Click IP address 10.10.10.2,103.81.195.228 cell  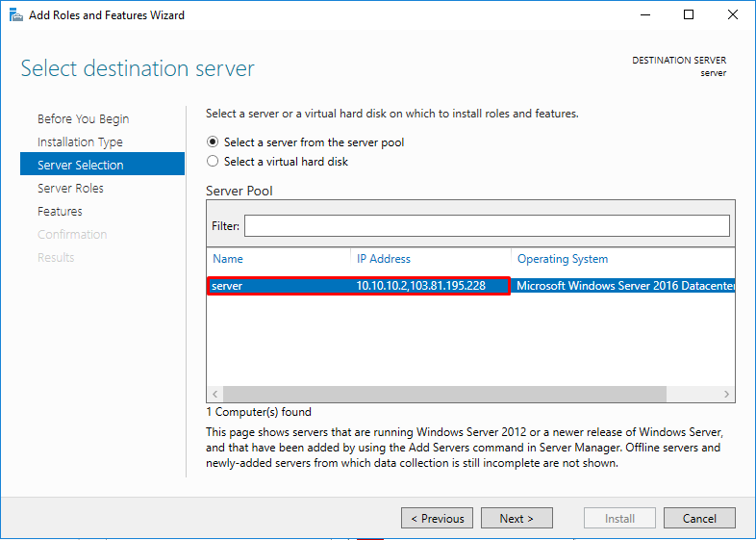421,286
